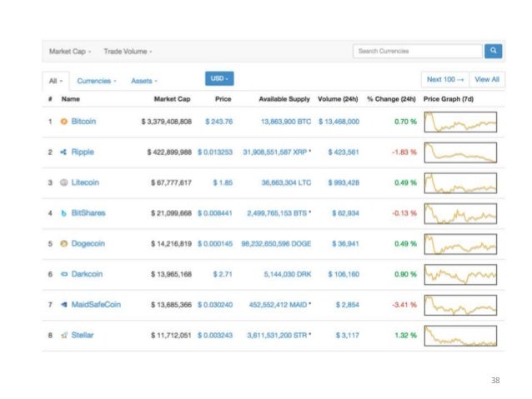Focus the Search Currencies field
This screenshot has width=532, height=399.
click(x=417, y=51)
